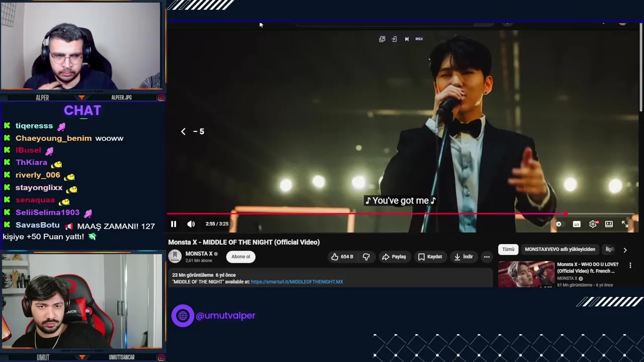This screenshot has height=362, width=644.
Task: Click chat user iBusel
Action: coord(28,150)
